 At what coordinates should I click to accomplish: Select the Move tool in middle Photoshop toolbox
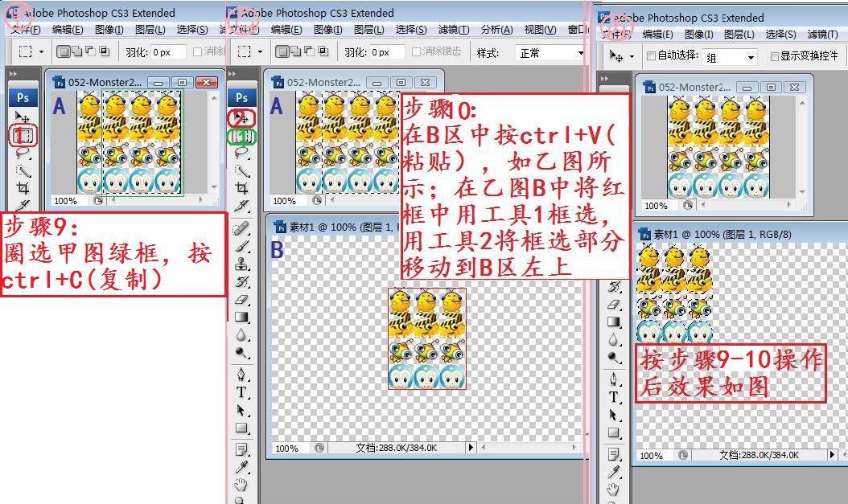pyautogui.click(x=241, y=118)
